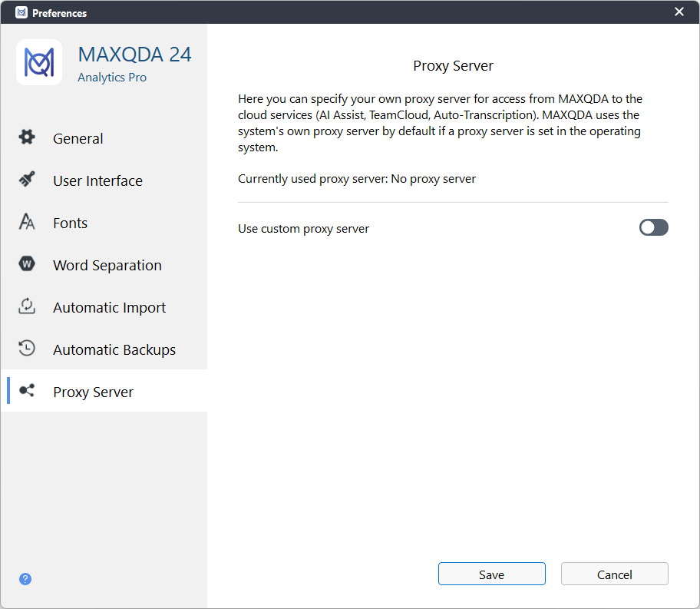The height and width of the screenshot is (609, 700).
Task: Select the Automatic Import menu label
Action: 109,307
